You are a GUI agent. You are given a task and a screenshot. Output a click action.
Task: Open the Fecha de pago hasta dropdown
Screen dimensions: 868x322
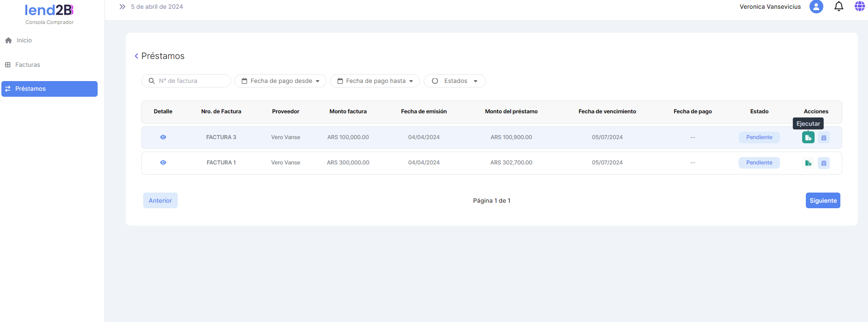point(375,81)
